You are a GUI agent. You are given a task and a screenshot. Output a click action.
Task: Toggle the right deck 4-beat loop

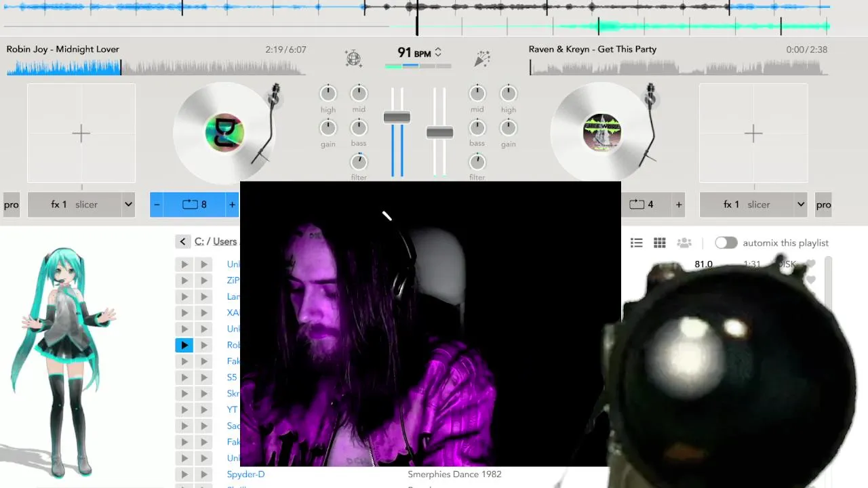tap(642, 204)
